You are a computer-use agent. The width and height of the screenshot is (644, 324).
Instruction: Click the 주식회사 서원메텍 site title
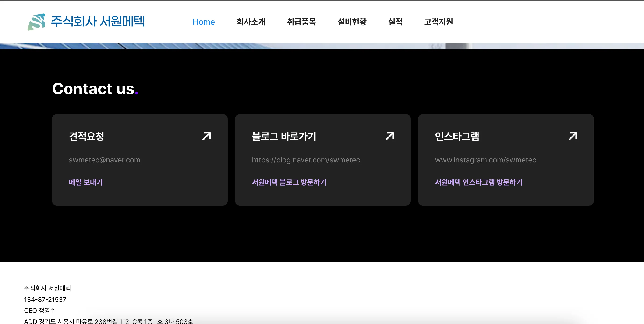coord(98,21)
